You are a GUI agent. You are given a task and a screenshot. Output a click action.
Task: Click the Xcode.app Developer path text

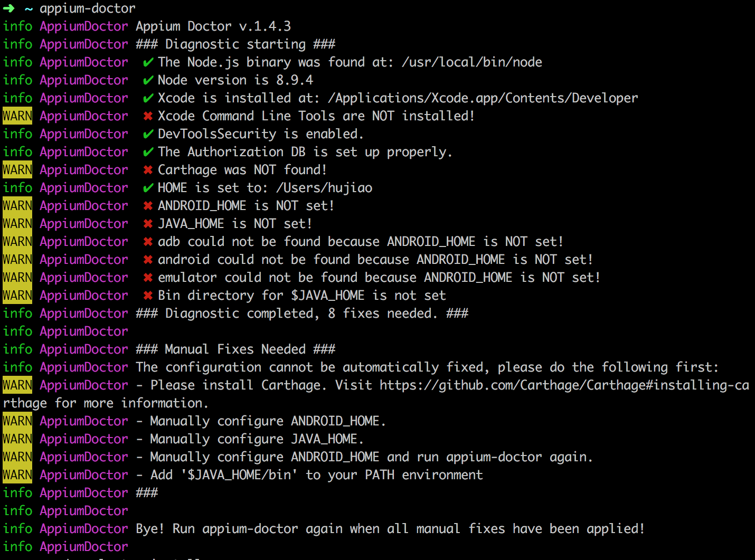(x=483, y=98)
